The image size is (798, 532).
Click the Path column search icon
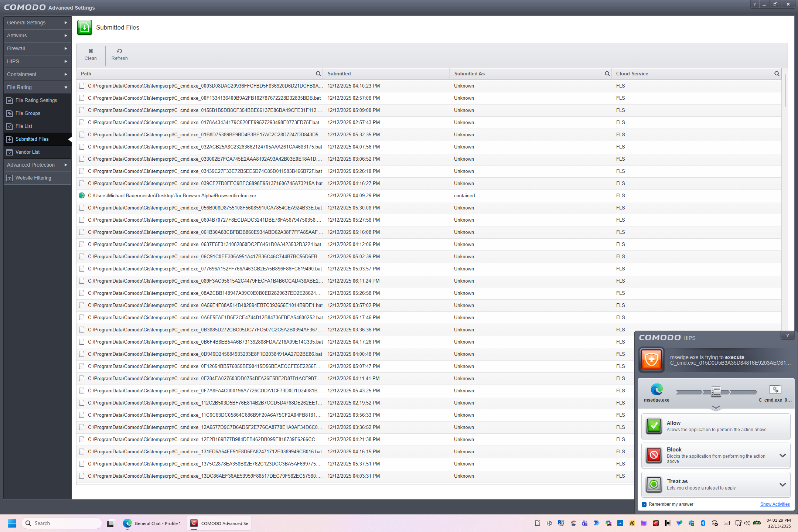point(318,74)
